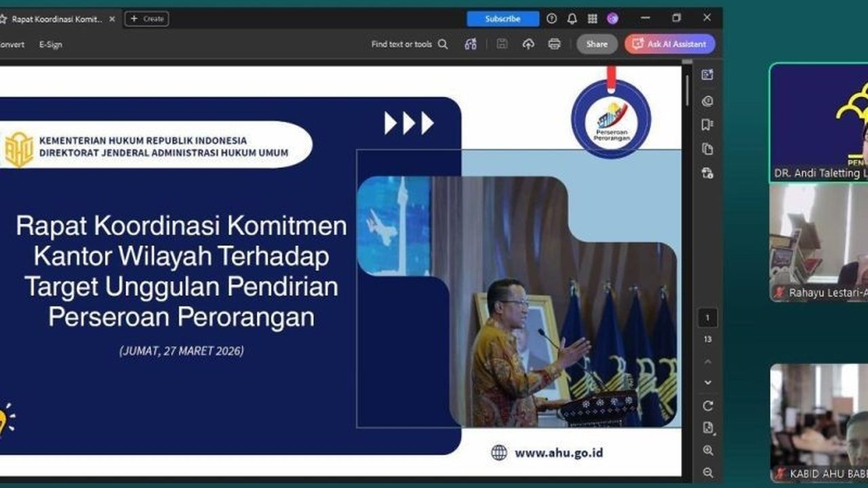The height and width of the screenshot is (488, 868).
Task: Open the apps grid icon
Action: click(x=592, y=19)
